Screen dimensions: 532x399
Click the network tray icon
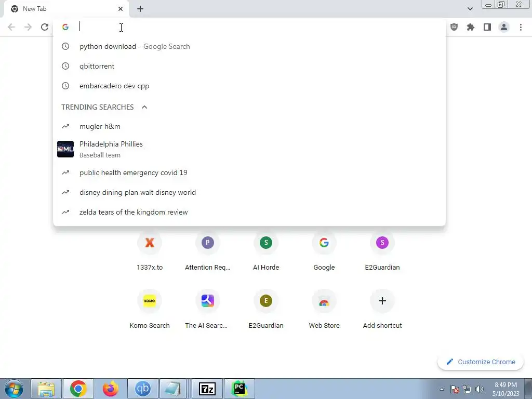coord(467,389)
